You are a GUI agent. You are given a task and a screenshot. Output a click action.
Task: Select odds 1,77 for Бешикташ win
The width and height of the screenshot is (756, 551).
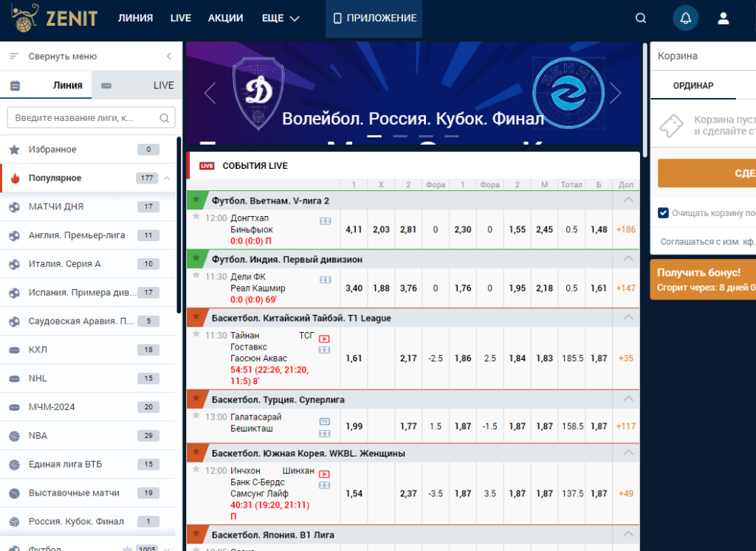coord(408,426)
